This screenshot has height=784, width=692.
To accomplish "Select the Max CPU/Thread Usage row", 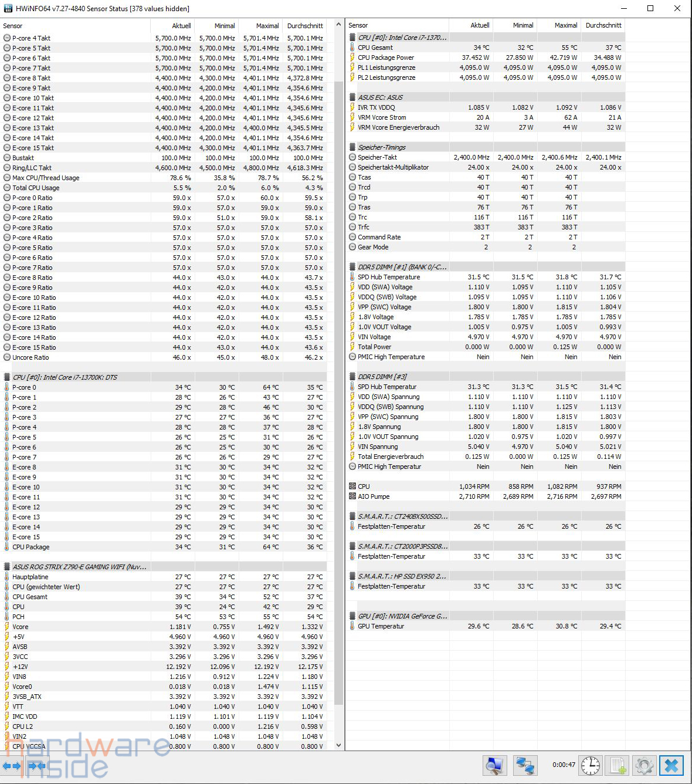I will click(x=163, y=178).
